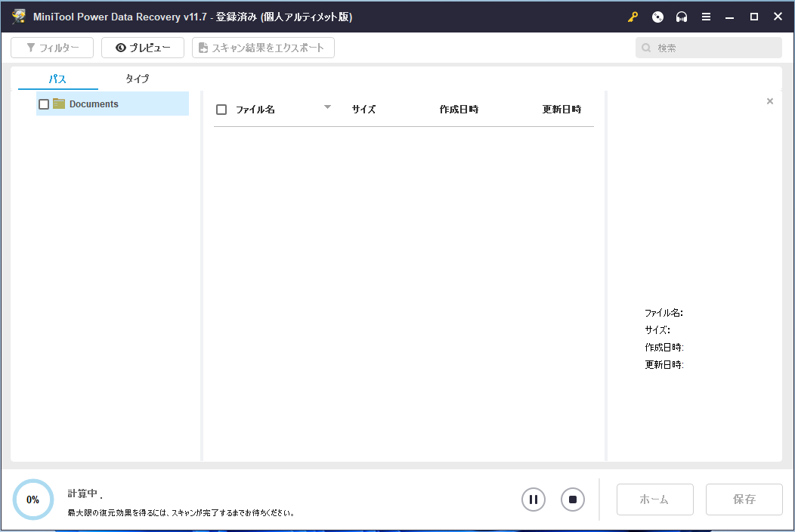Sort by the ファイル名 column header

[x=255, y=110]
